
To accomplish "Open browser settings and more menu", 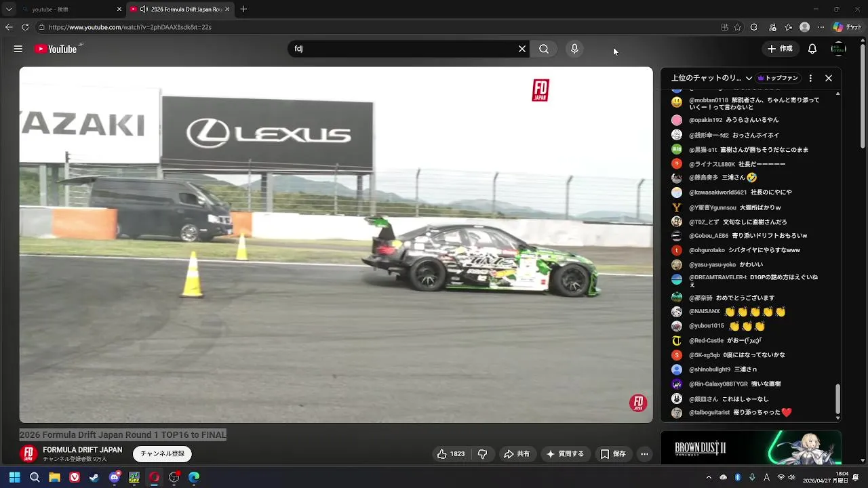I will 821,27.
